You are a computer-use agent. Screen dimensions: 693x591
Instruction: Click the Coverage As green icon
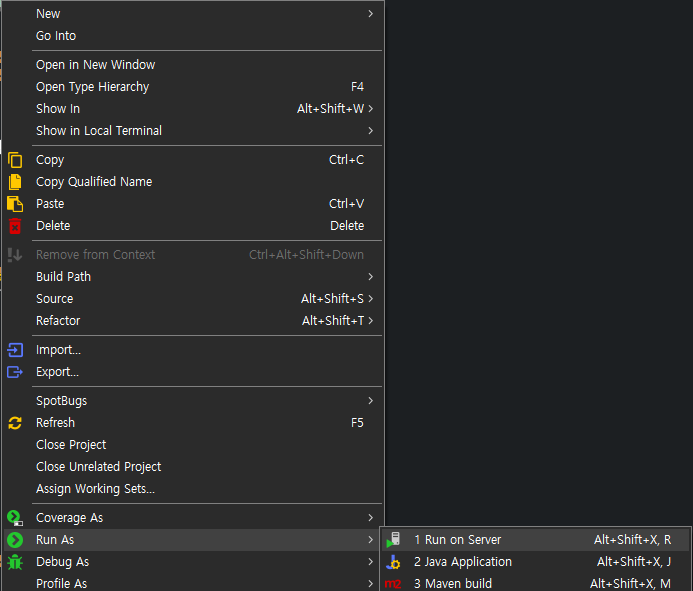coord(15,518)
